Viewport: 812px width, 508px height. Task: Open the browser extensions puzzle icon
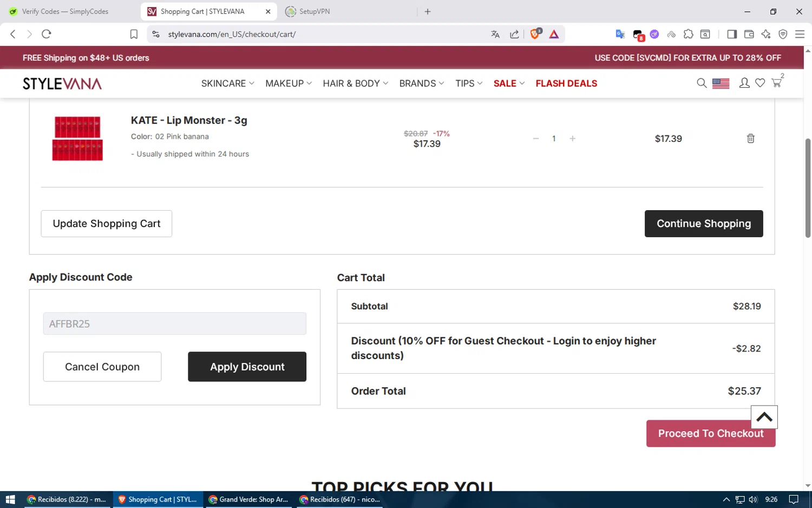tap(689, 34)
